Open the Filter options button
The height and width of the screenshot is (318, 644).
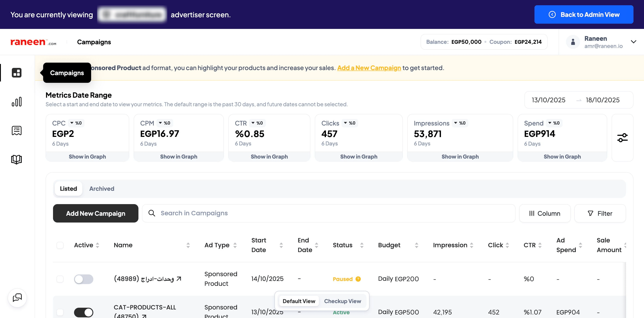(x=600, y=213)
